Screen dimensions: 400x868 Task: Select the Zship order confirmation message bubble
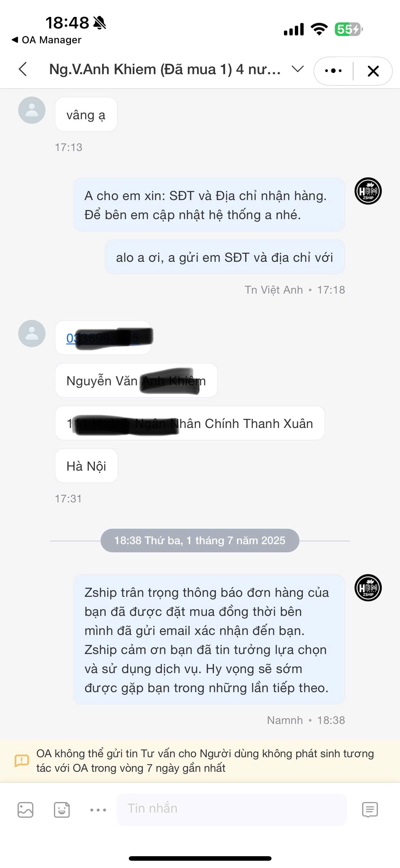(209, 639)
